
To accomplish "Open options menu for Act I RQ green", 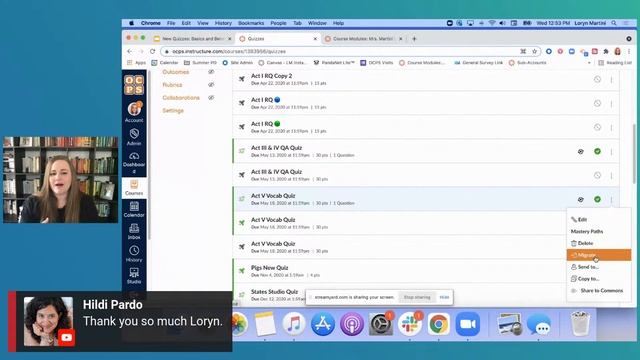I will pos(611,127).
